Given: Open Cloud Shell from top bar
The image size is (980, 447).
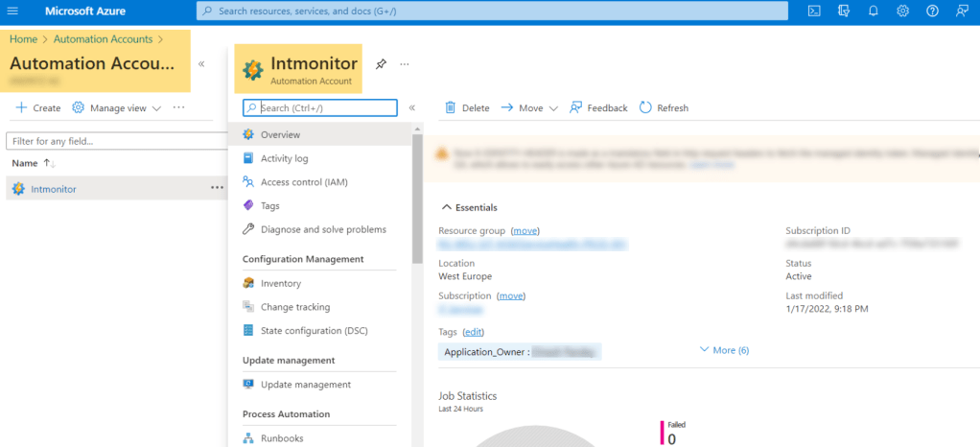Looking at the screenshot, I should tap(814, 12).
